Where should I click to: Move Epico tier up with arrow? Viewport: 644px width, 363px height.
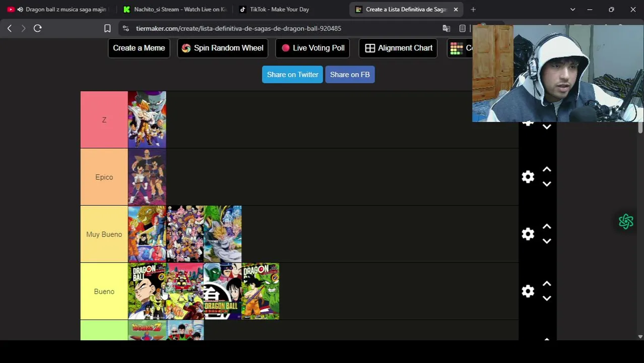(547, 169)
